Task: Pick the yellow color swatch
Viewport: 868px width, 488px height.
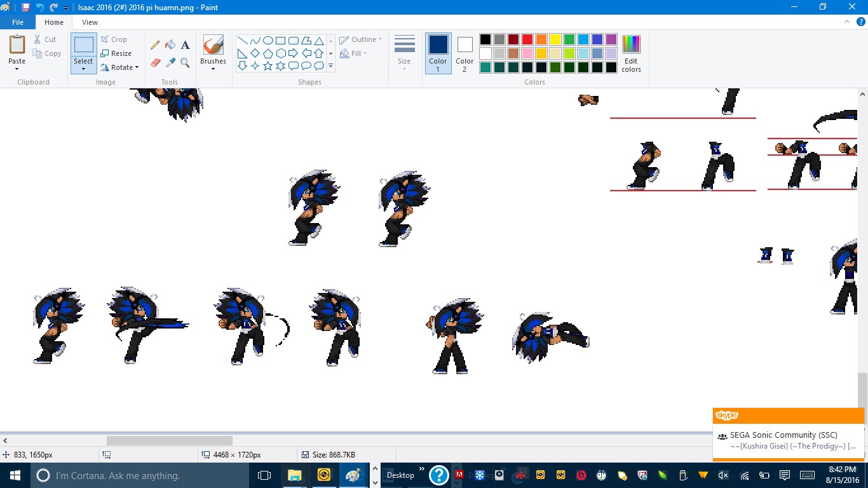Action: pos(555,39)
